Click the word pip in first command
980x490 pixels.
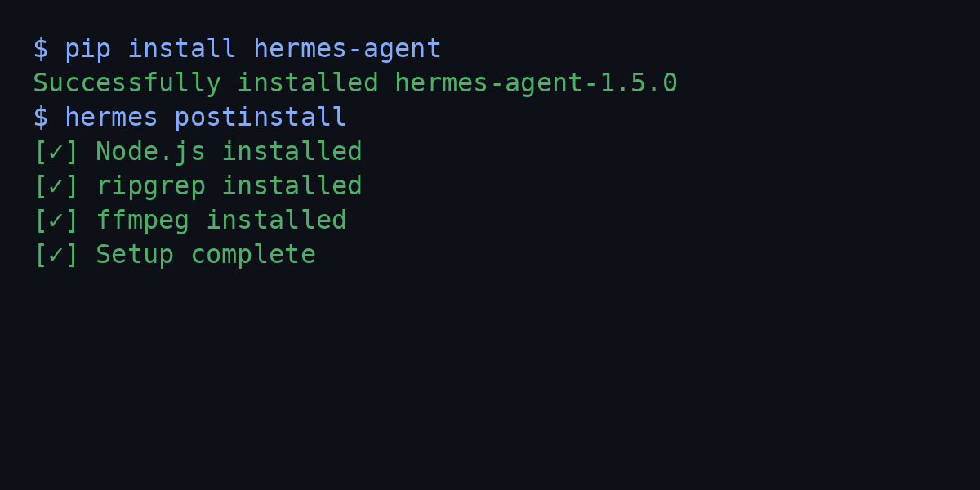click(x=87, y=50)
